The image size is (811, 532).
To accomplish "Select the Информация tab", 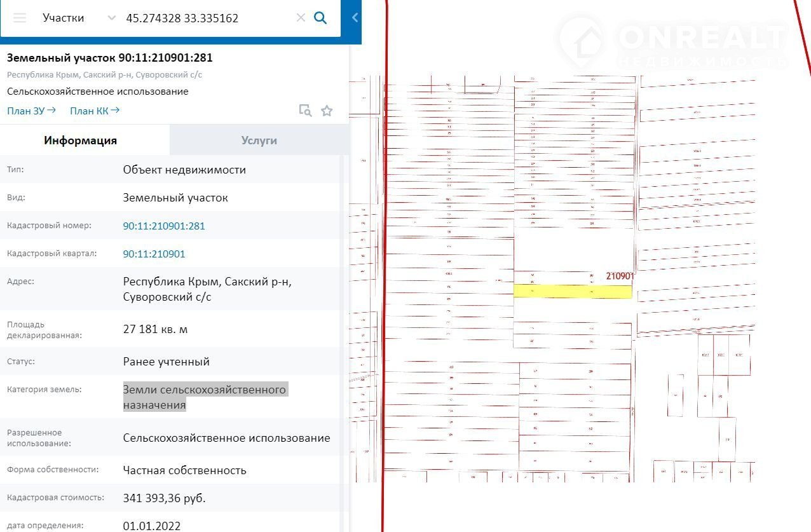I will [x=80, y=140].
